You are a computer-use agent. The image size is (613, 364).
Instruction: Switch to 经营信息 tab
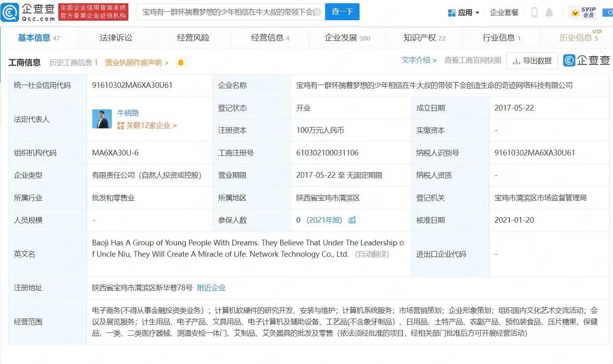pos(270,38)
